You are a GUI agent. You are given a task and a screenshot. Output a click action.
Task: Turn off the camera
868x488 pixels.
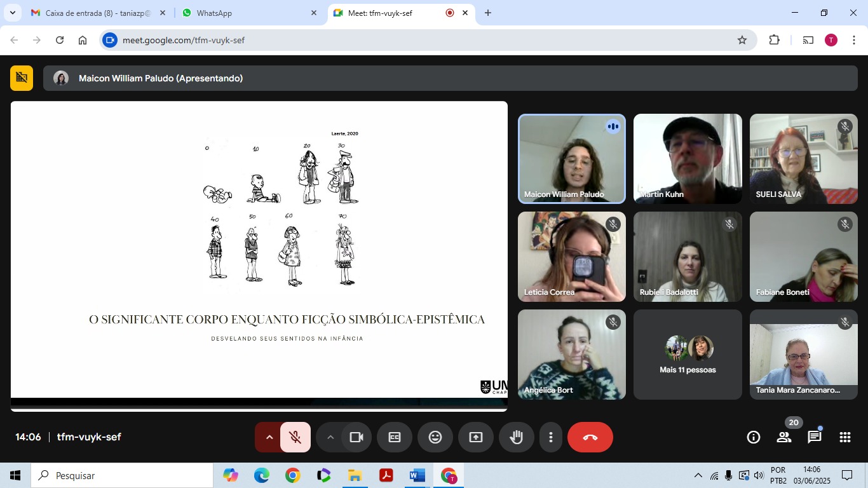356,437
